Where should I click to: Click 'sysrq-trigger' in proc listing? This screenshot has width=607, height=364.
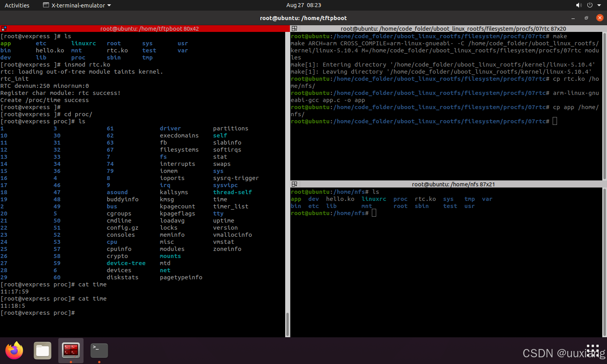[236, 178]
